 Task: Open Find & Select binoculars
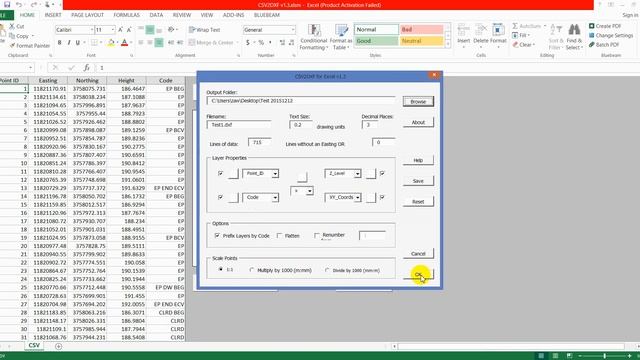pos(574,37)
